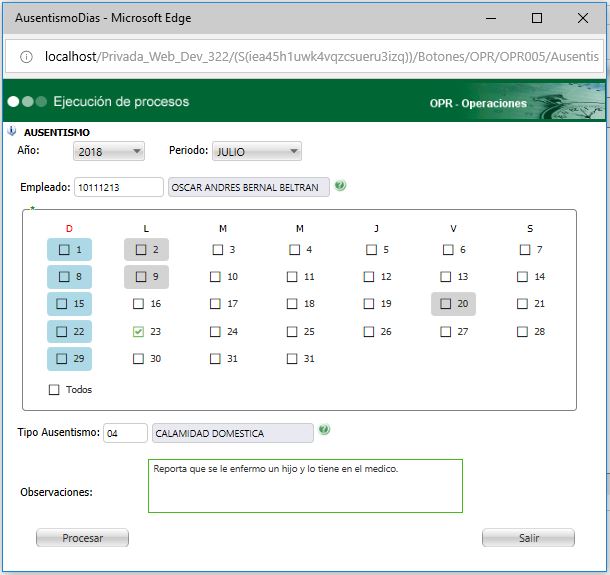The image size is (610, 575).
Task: Select day 14 checkbox
Action: 522,277
